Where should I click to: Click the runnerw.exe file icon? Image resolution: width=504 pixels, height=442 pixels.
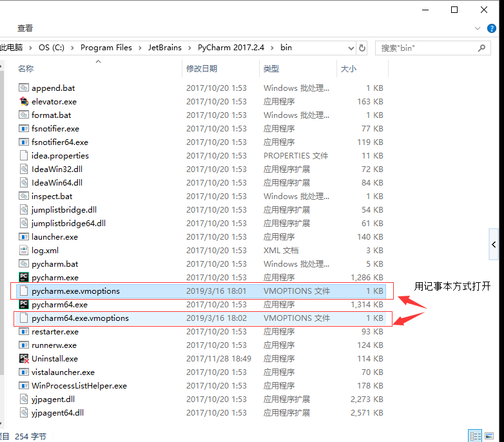[24, 345]
